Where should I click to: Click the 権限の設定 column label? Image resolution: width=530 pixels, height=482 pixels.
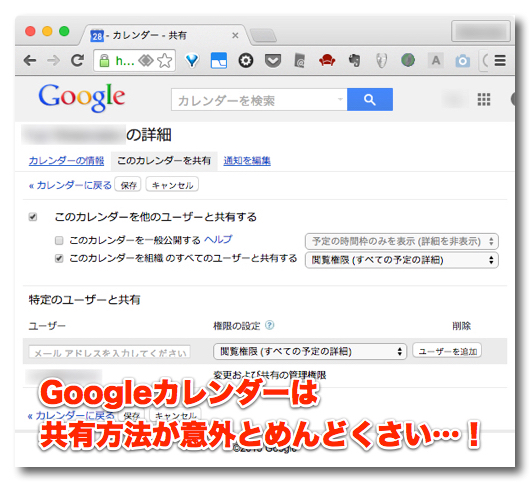pyautogui.click(x=237, y=326)
